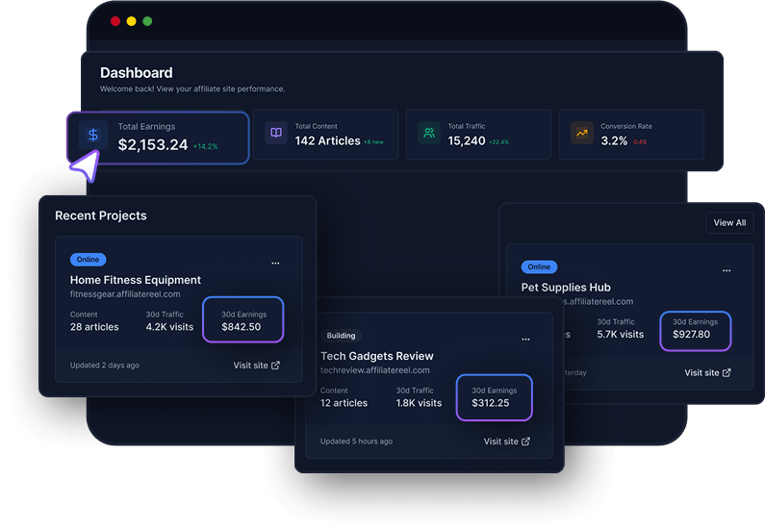Click the users icon for Total Traffic
765x532 pixels.
[429, 133]
